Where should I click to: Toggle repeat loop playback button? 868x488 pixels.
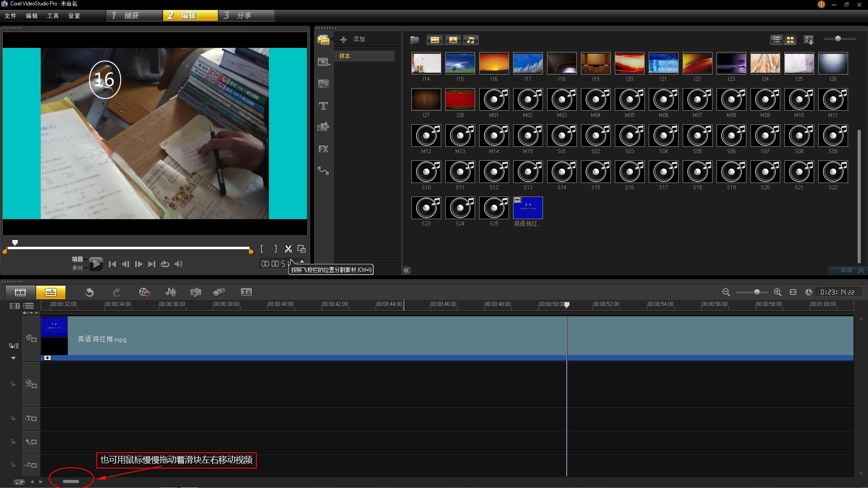[165, 264]
